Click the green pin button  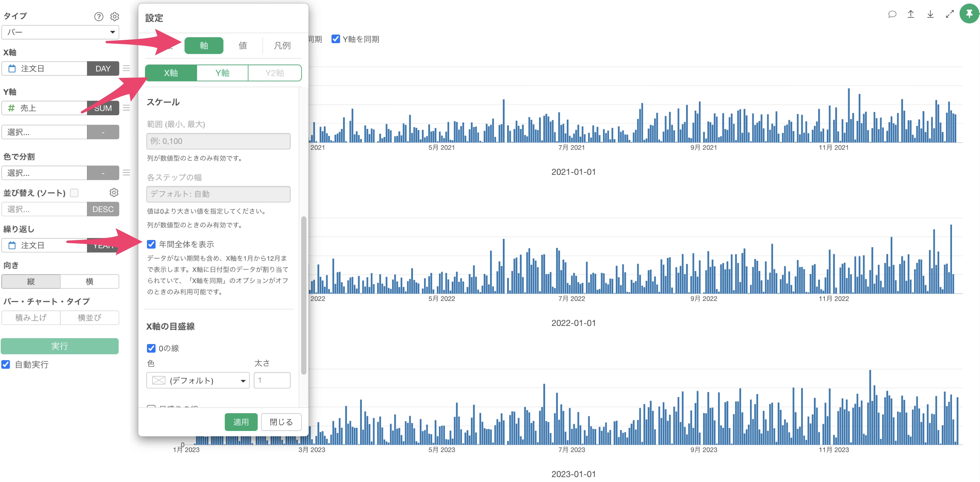pyautogui.click(x=969, y=14)
